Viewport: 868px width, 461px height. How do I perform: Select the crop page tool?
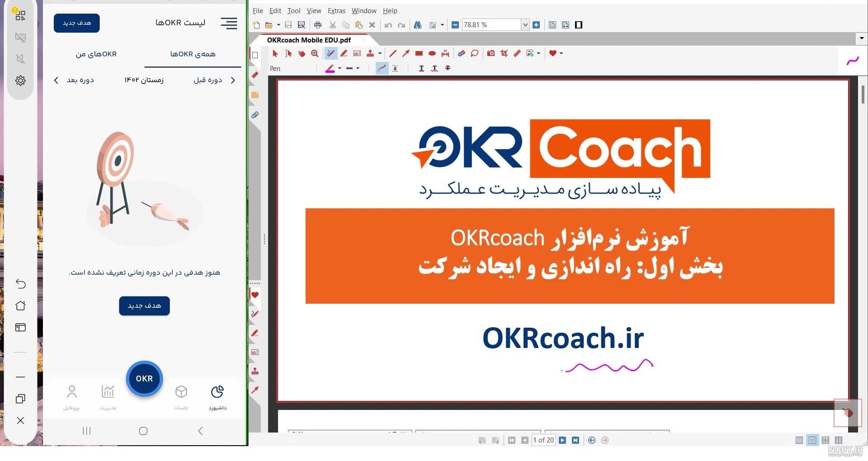click(504, 53)
